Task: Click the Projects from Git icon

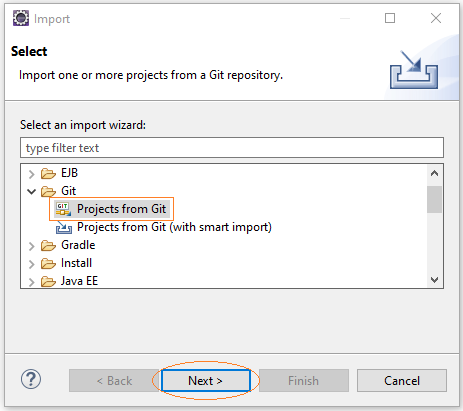Action: [63, 209]
